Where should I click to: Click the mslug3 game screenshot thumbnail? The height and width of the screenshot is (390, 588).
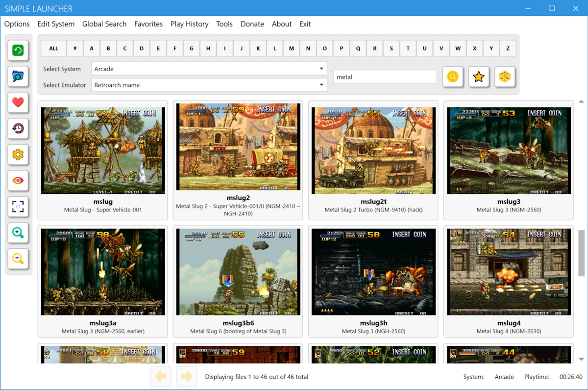coord(509,151)
